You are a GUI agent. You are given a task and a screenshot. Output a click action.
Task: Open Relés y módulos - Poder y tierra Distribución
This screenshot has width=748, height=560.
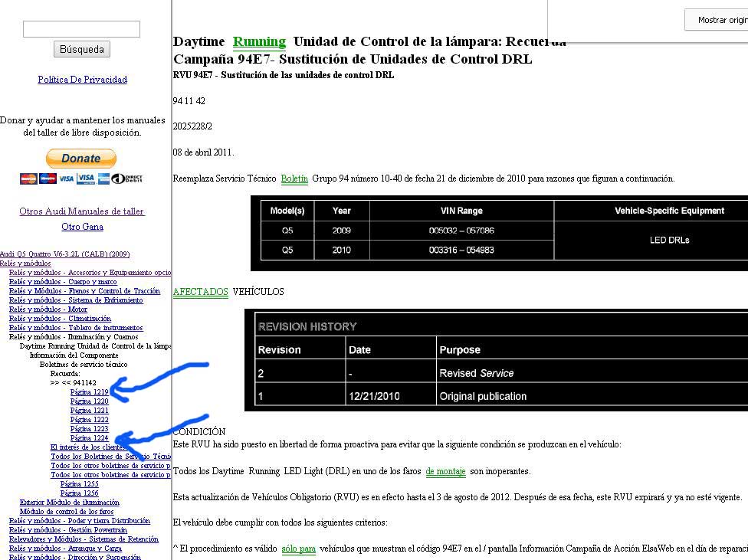[80, 521]
